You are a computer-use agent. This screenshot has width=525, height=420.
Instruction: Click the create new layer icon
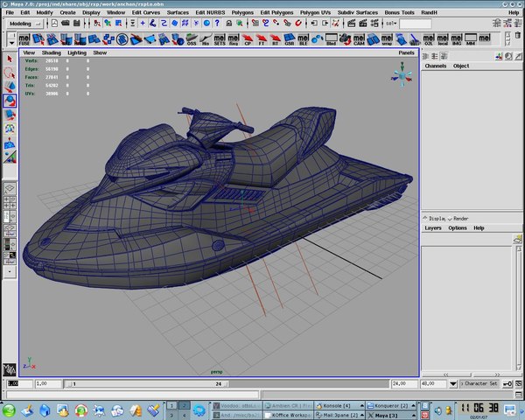[x=517, y=239]
